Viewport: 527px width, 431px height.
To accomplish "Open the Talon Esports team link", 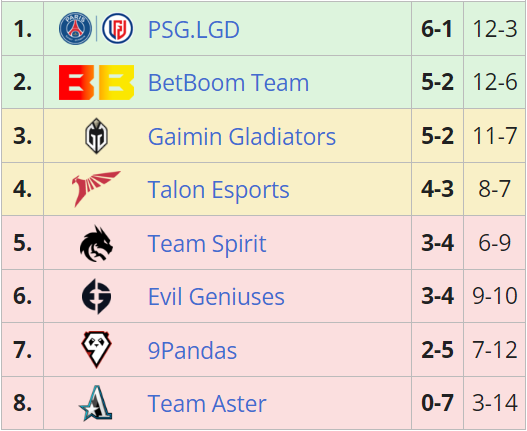I will 218,190.
